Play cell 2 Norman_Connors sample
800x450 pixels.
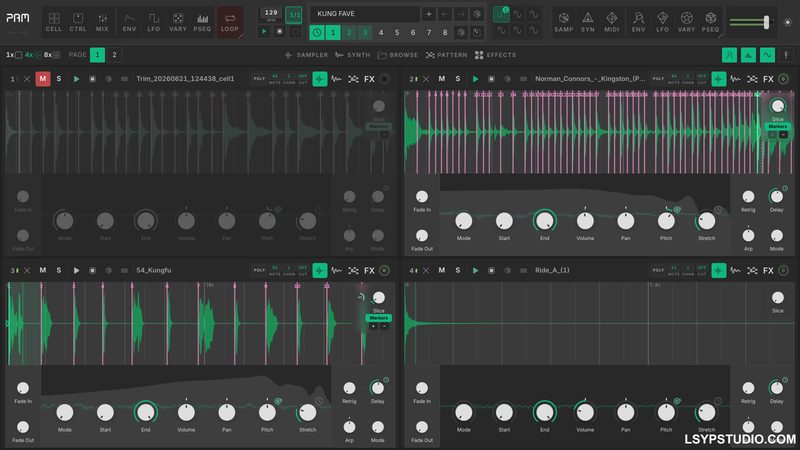[475, 79]
